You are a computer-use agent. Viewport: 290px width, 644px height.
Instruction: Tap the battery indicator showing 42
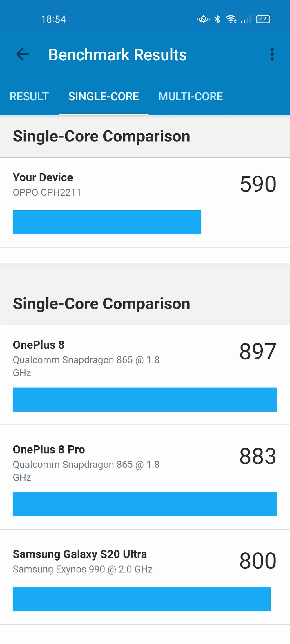click(263, 19)
